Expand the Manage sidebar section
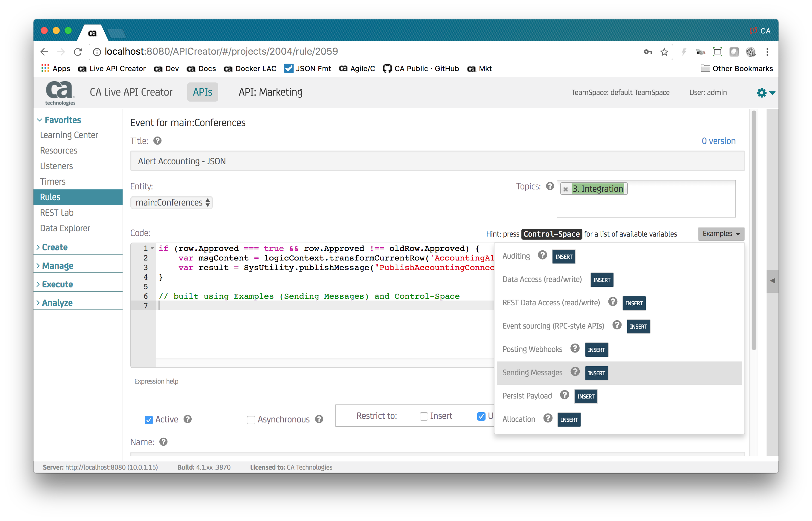 [x=57, y=266]
